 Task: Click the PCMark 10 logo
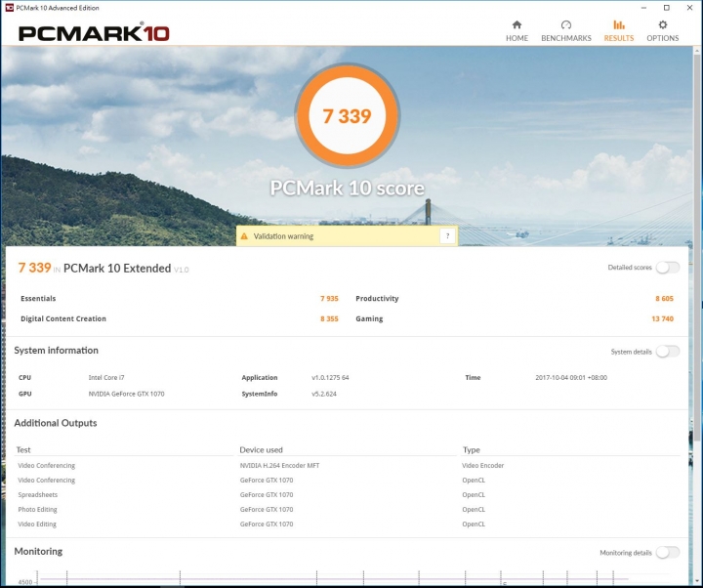click(x=94, y=32)
